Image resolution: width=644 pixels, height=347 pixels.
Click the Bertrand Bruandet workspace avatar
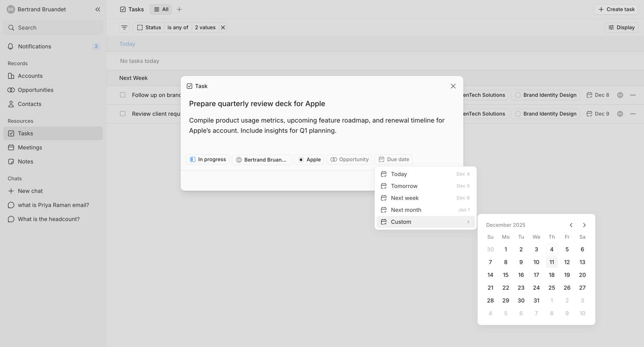pyautogui.click(x=11, y=9)
